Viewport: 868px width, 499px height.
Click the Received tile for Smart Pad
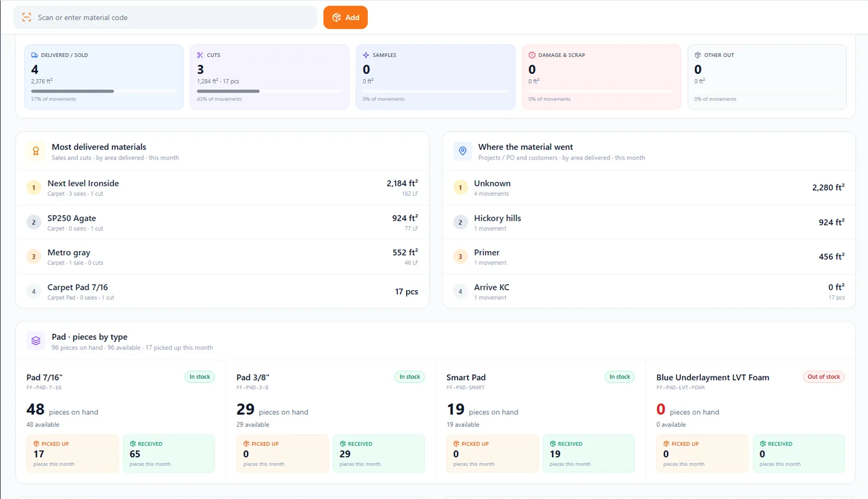point(589,453)
